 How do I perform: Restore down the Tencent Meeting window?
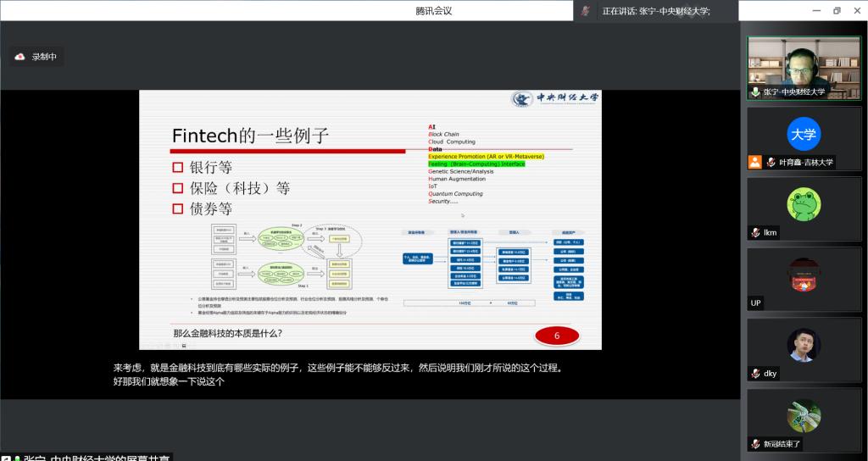coord(837,11)
